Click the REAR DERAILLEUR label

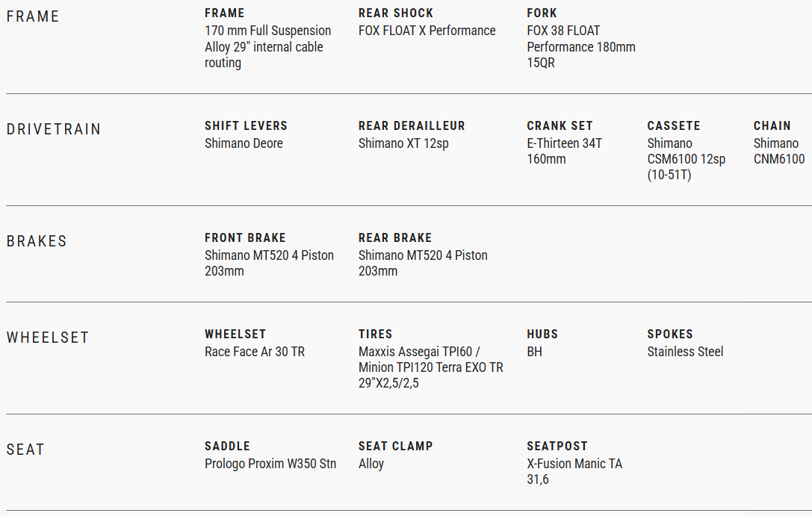pos(412,125)
